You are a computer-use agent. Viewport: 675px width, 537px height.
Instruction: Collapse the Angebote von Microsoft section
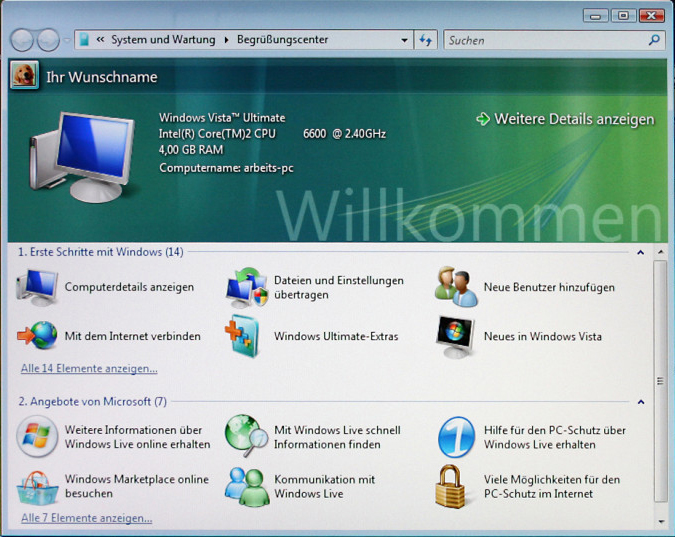point(641,402)
